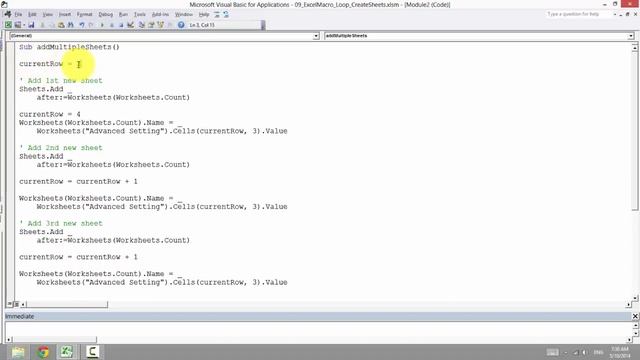Switch to Excel via View Microsoft Excel icon
640x360 pixels.
pos(8,25)
